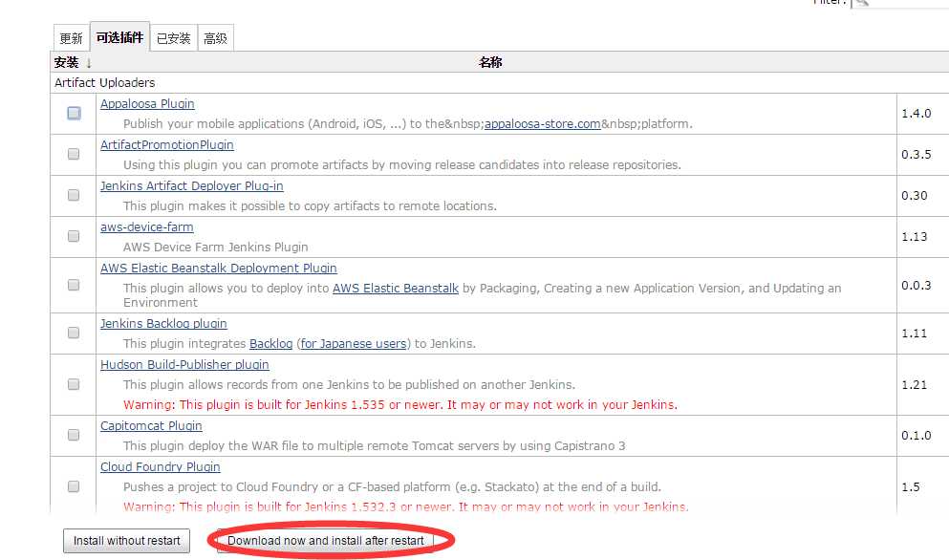Click version 1.21 cell
The image size is (949, 560).
click(915, 384)
